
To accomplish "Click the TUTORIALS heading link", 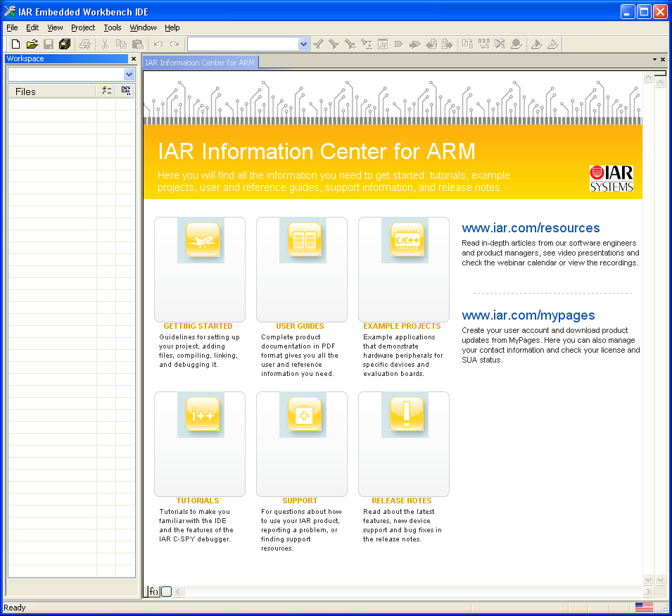I will [x=198, y=501].
